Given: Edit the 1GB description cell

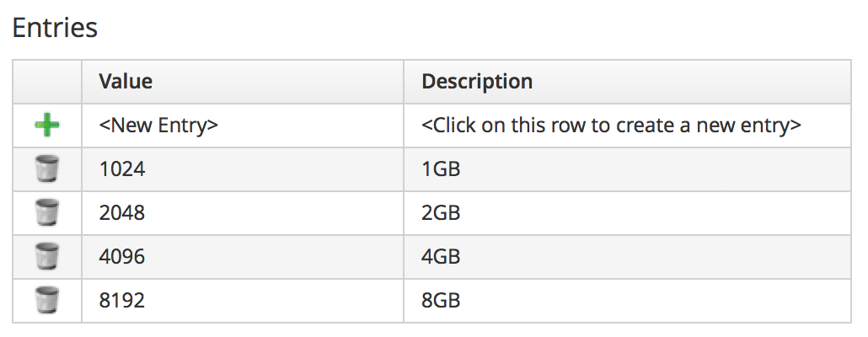Looking at the screenshot, I should 441,169.
